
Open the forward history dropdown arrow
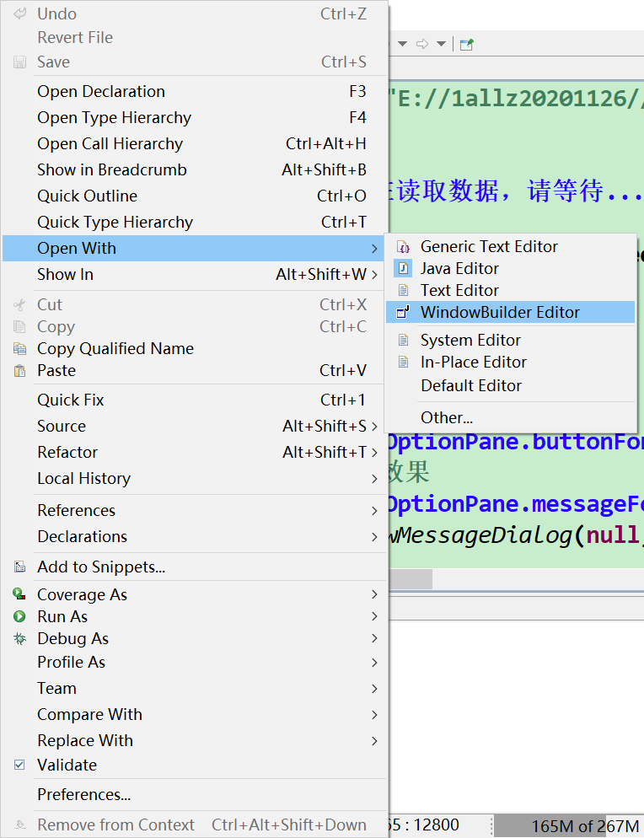442,44
